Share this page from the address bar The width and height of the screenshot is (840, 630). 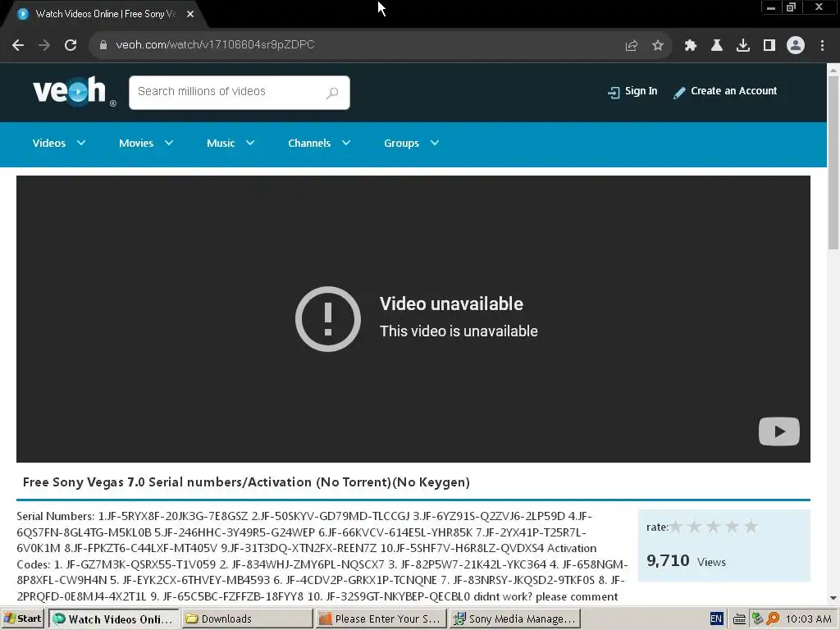(x=632, y=46)
